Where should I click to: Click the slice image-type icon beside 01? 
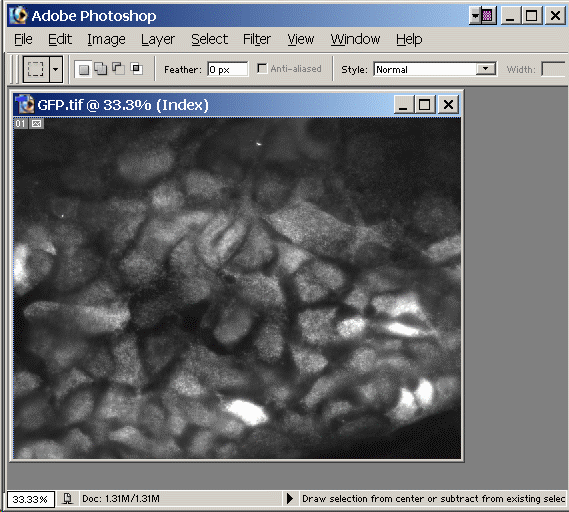36,124
